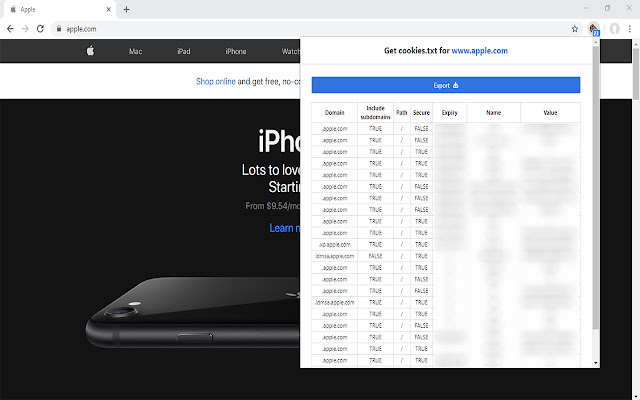This screenshot has width=640, height=400.
Task: Follow the Shop online link
Action: pos(216,82)
